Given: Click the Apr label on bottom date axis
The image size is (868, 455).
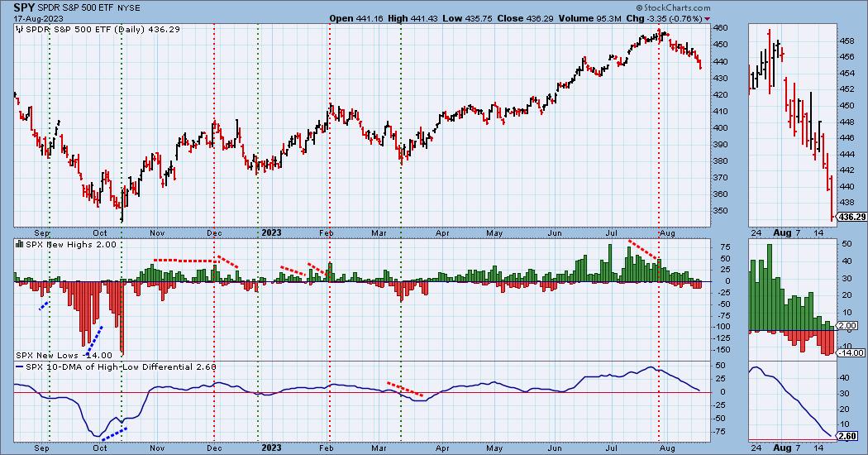Looking at the screenshot, I should click(x=442, y=448).
